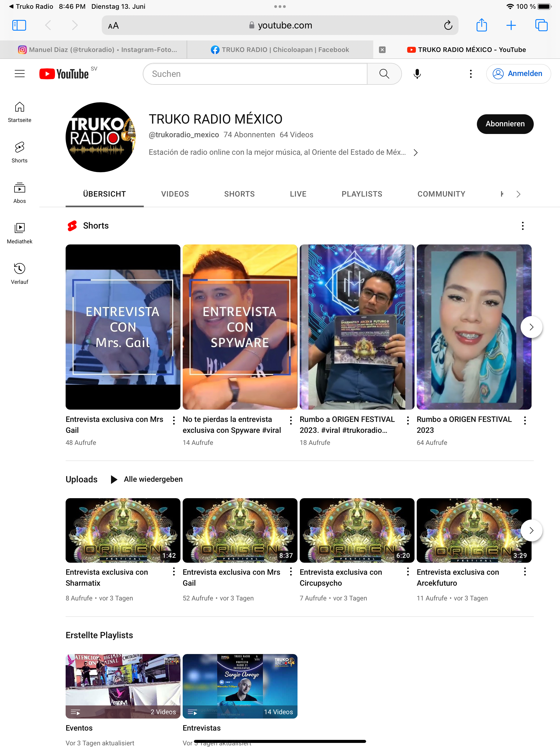Viewport: 560px width, 747px height.
Task: Select the ÜBERSICHT tab
Action: [x=104, y=194]
